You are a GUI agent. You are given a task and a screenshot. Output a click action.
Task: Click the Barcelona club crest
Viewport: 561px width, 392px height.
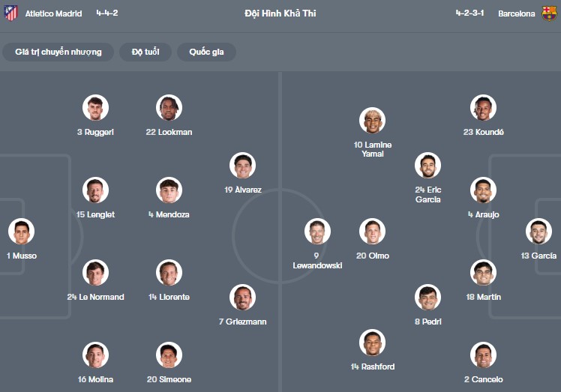pos(550,13)
